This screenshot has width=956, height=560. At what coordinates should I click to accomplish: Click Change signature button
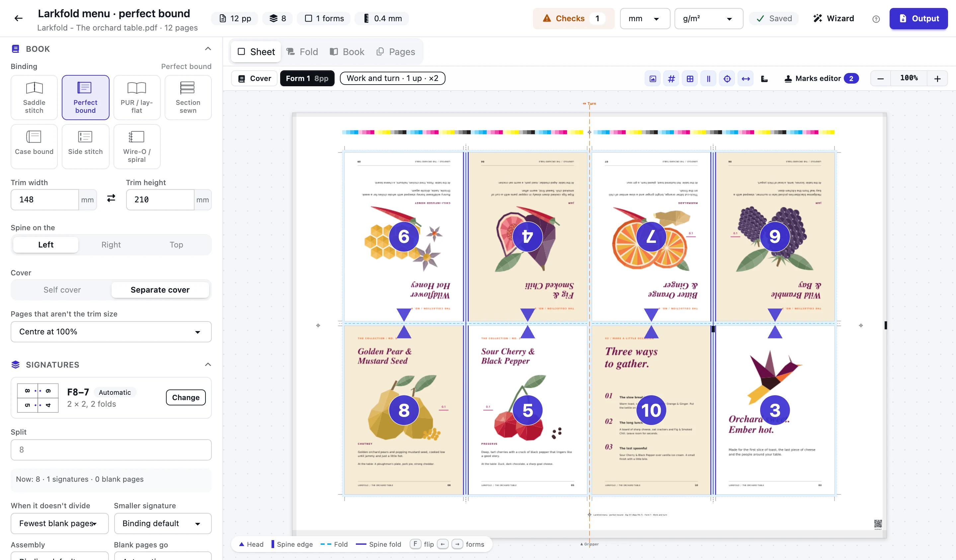tap(186, 397)
